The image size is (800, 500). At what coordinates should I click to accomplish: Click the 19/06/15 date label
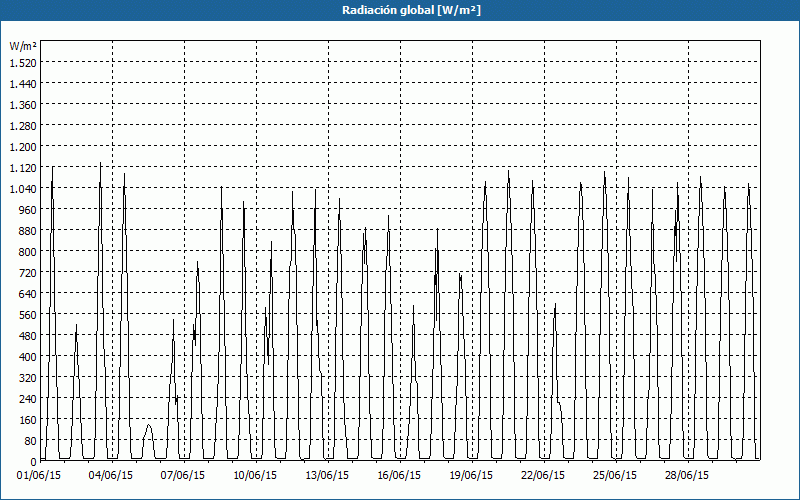point(471,476)
